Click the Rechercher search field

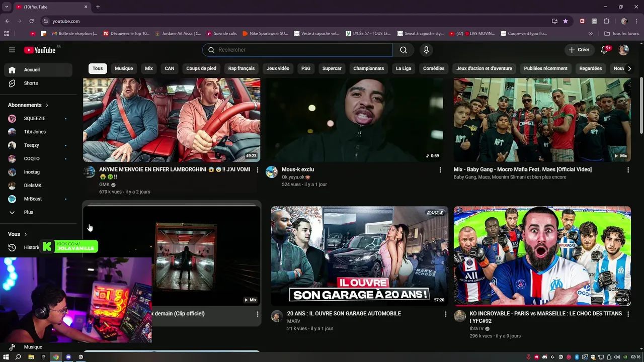298,50
